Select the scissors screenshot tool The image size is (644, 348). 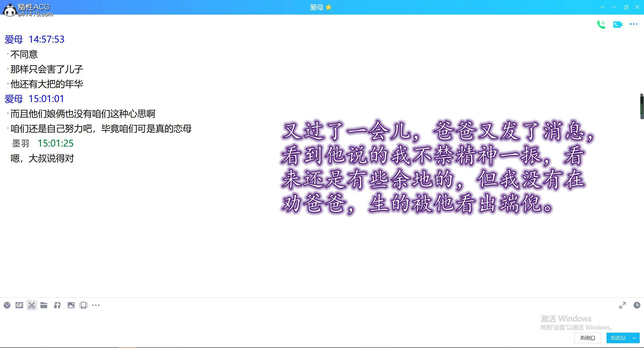[32, 305]
